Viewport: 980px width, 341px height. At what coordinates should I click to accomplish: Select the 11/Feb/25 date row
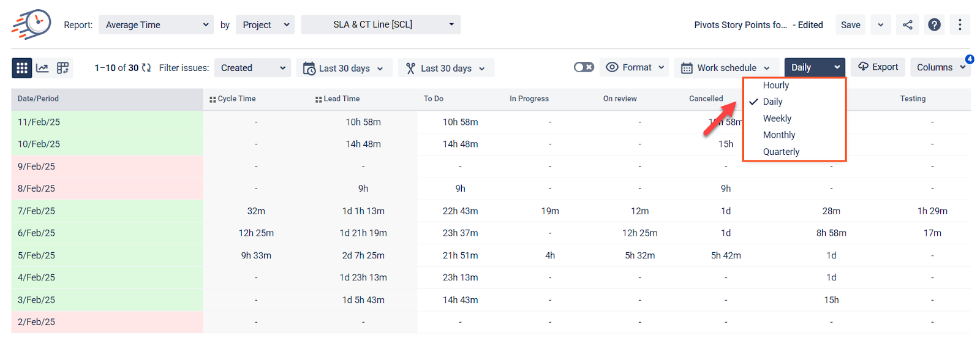(107, 122)
